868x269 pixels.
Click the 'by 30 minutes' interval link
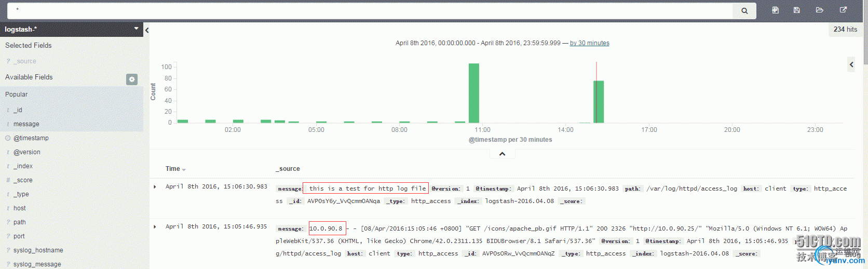pyautogui.click(x=590, y=43)
